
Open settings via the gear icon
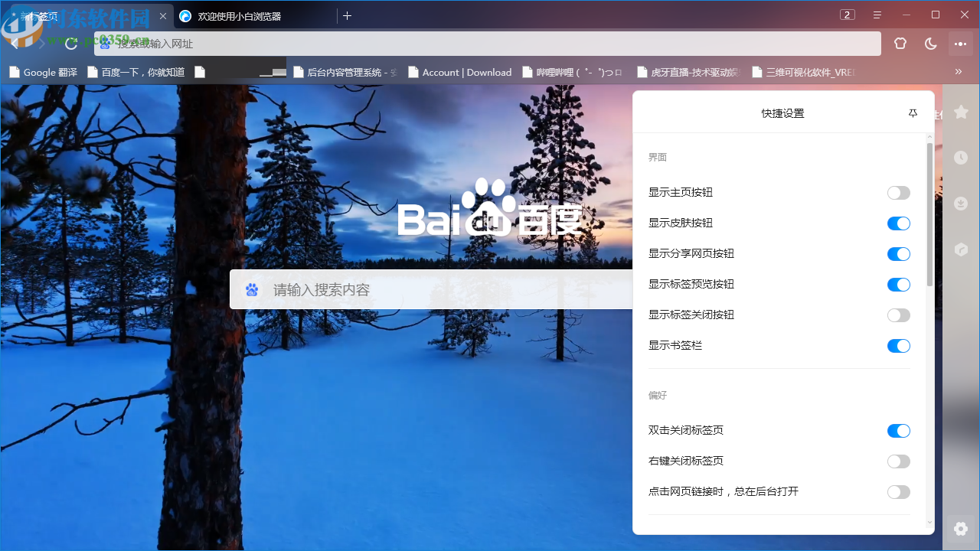(x=961, y=529)
